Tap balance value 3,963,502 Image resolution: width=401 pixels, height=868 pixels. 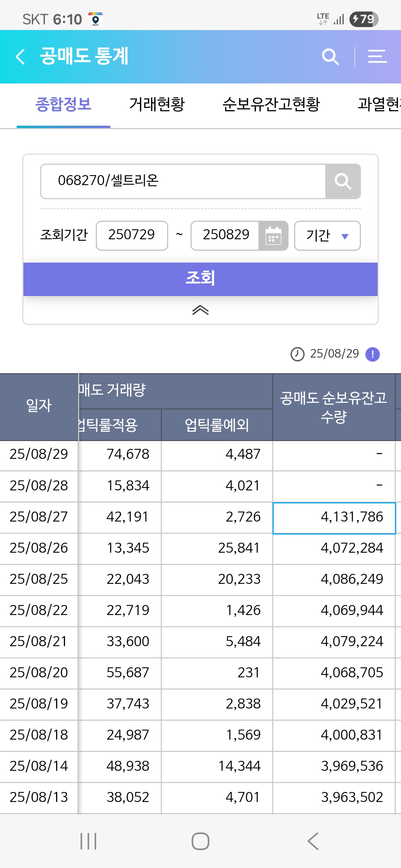(352, 798)
